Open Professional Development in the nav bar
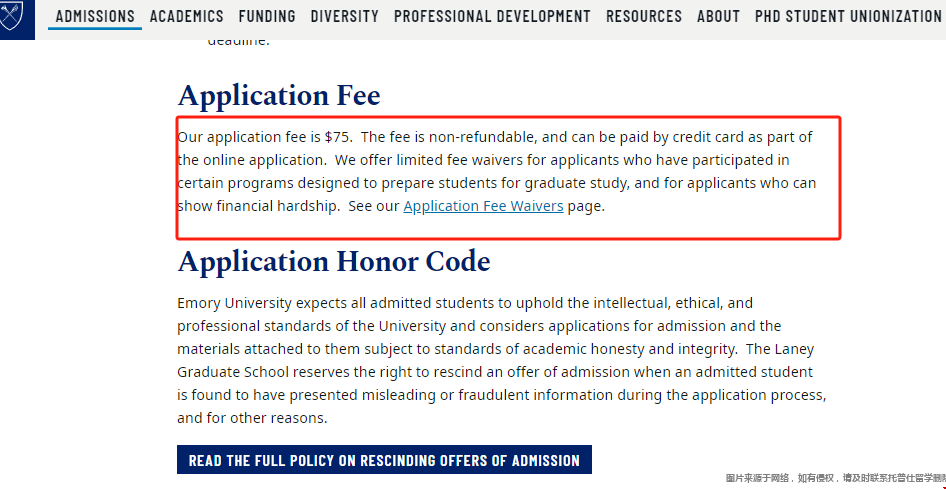Viewport: 946px width, 489px height. pos(492,16)
